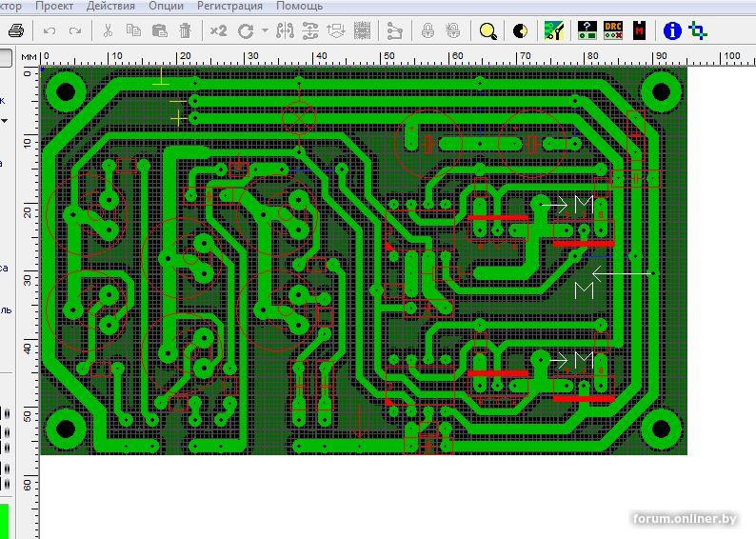
Task: Click the 60 mark on the vertical ruler
Action: (28, 485)
